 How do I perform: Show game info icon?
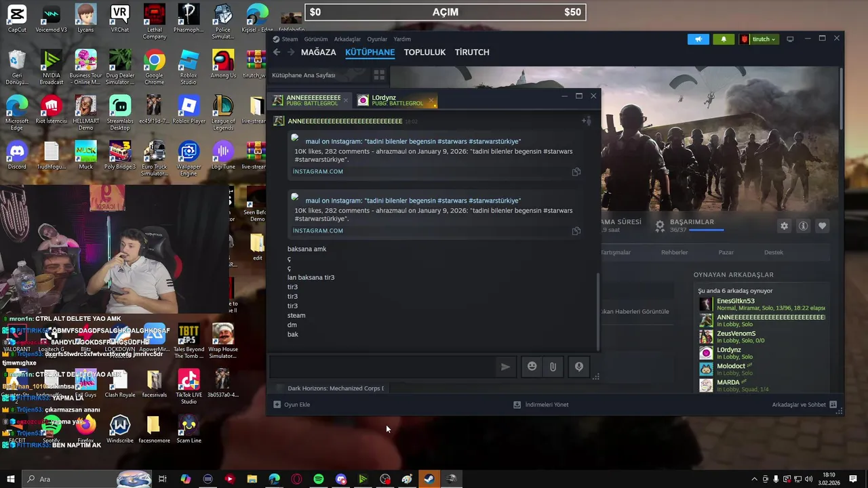(x=804, y=226)
